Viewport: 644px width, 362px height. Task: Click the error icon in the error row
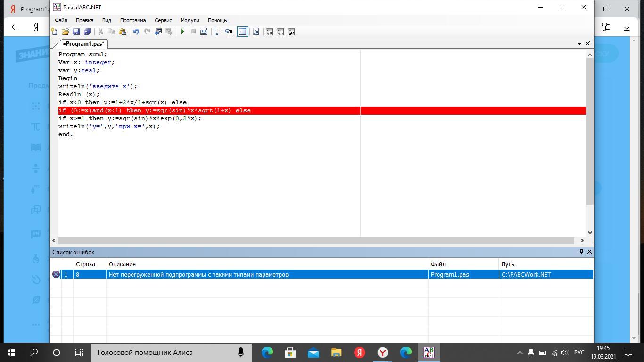click(56, 274)
